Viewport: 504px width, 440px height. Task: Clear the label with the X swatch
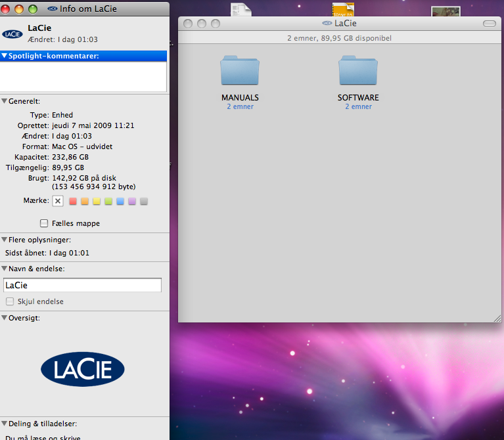click(58, 201)
